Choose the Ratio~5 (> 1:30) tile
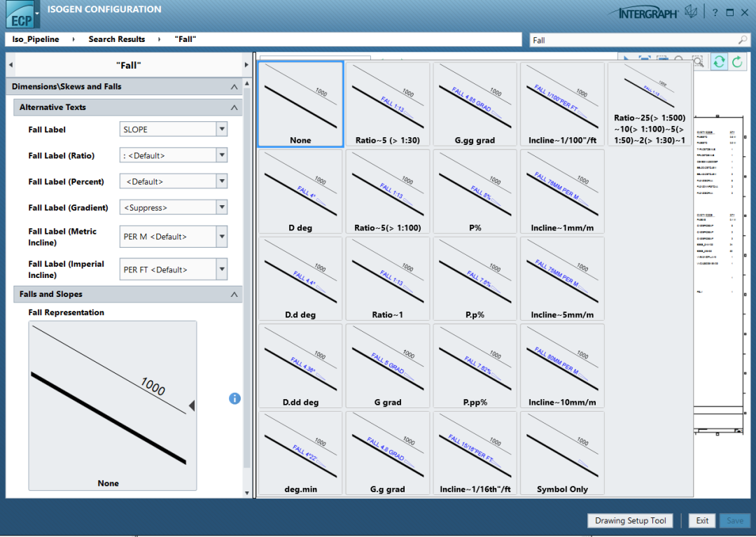Viewport: 756px width, 537px height. click(x=388, y=104)
